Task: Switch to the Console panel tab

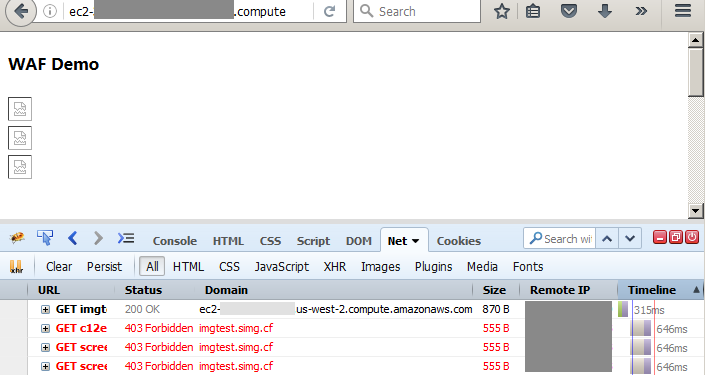Action: tap(174, 241)
